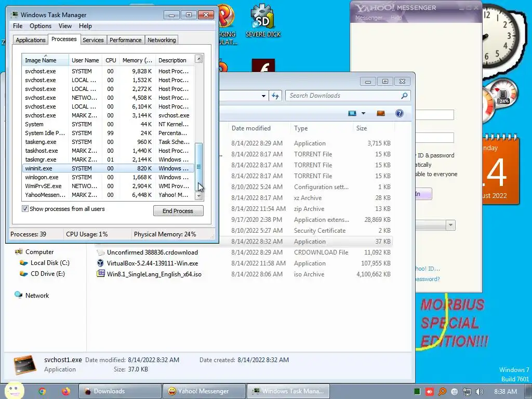Click the analog clock gadget

coord(501,37)
